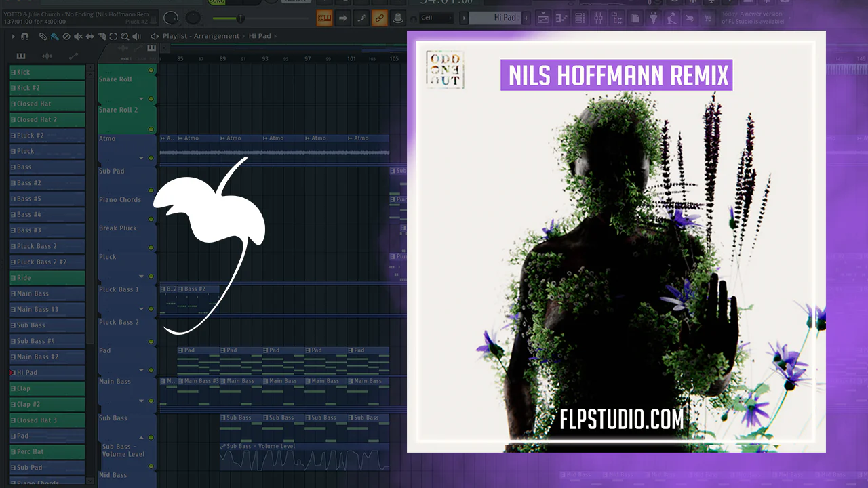Show audio clips in the picker
This screenshot has width=868, height=488.
pyautogui.click(x=47, y=56)
